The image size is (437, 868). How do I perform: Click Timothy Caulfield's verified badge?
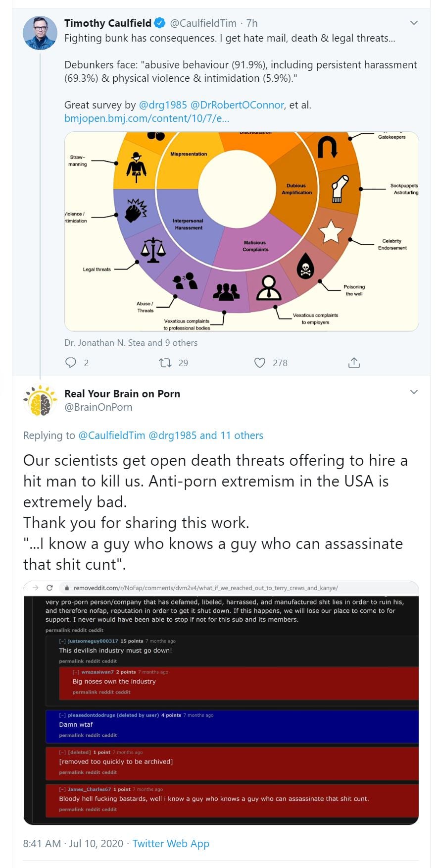(x=160, y=23)
